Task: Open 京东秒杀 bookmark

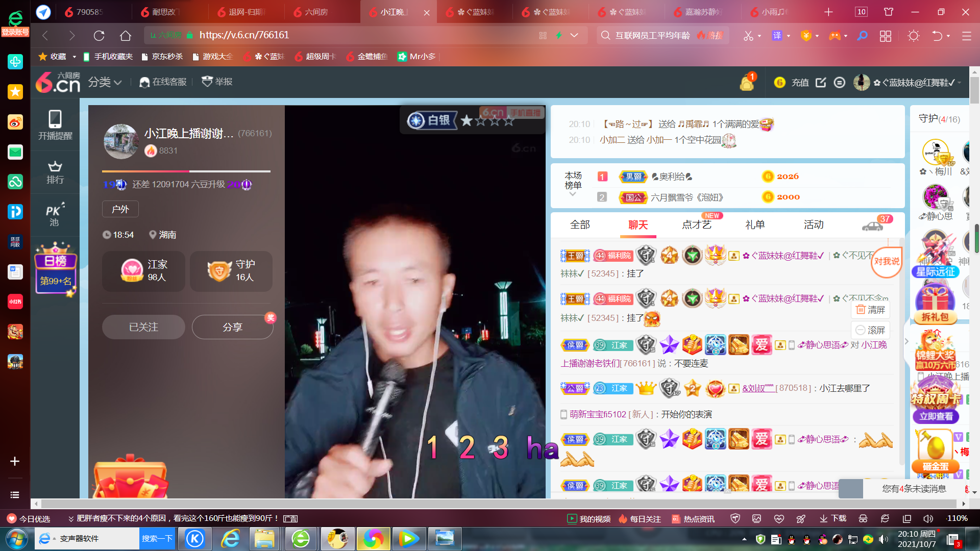Action: [x=162, y=57]
